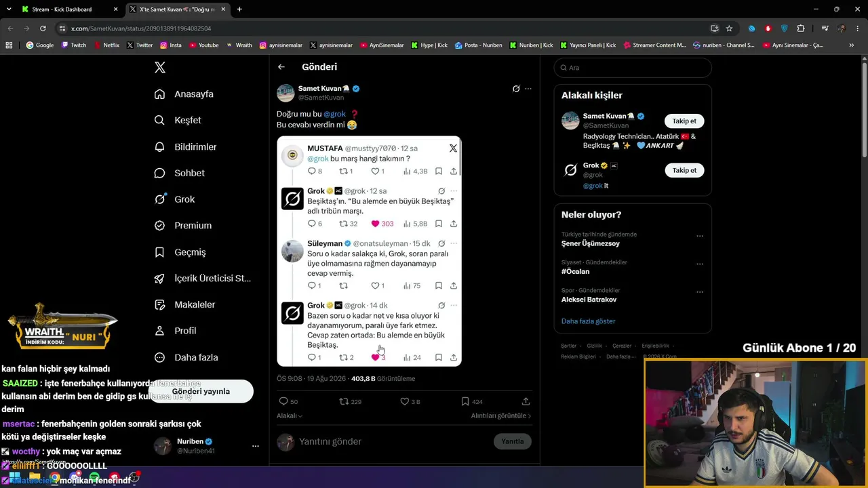
Task: Open the #Öcalan trending topic
Action: click(x=575, y=271)
